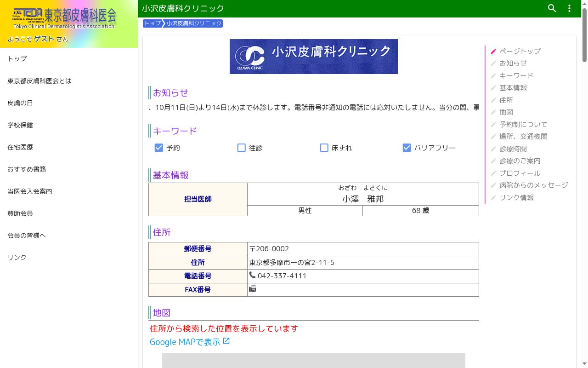Viewport: 588px width, 368px height.
Task: Open the search icon in the header
Action: click(552, 8)
